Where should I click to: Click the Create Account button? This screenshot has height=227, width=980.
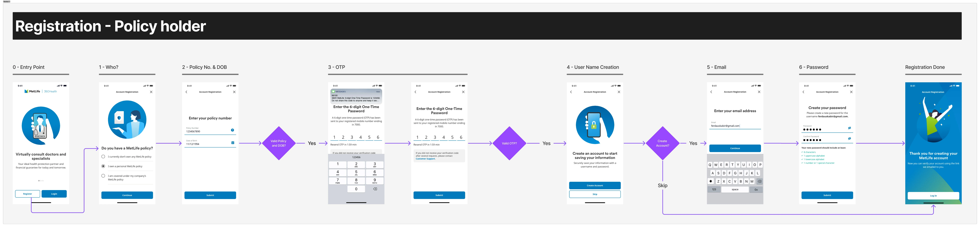pyautogui.click(x=595, y=186)
